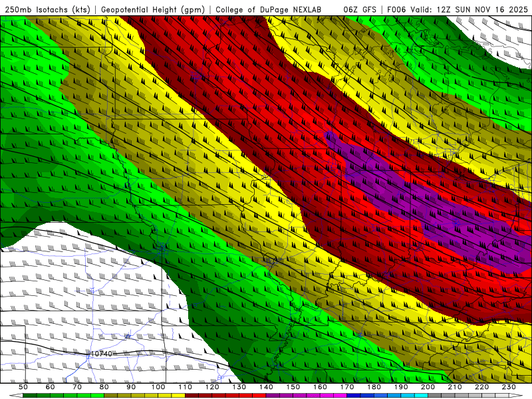Click the darkest green color bar segment after 50
Viewport: 532px width, 399px height.
point(30,396)
